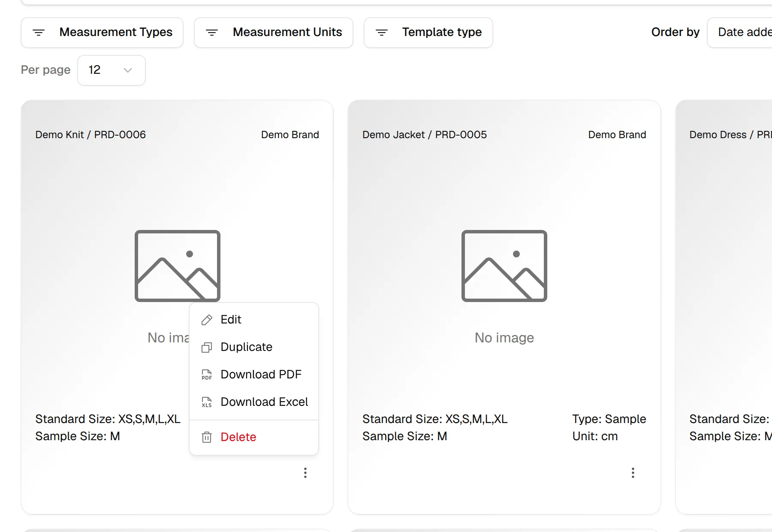
Task: Choose Duplicate from the context menu
Action: (x=254, y=347)
